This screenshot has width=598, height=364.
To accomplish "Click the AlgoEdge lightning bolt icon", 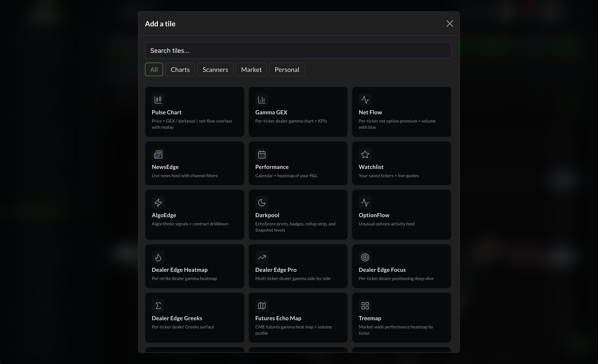I will [x=158, y=202].
